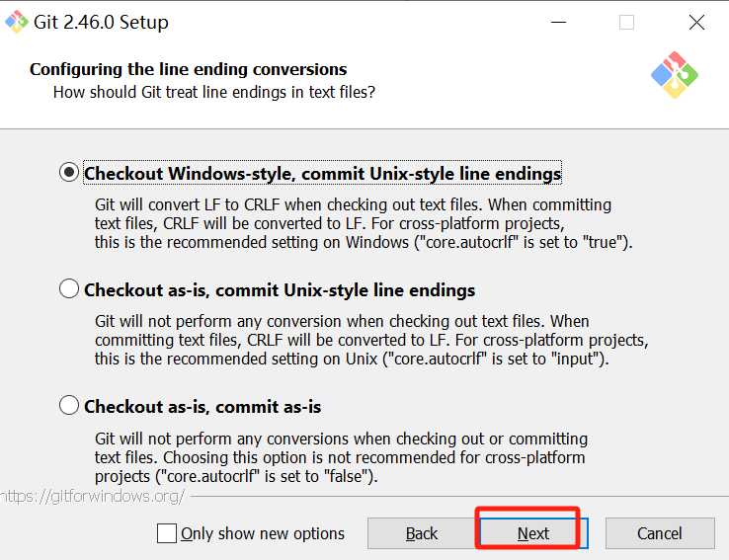Click the 'Checkout as-is, commit as-is' label text
The image size is (729, 560).
[202, 407]
